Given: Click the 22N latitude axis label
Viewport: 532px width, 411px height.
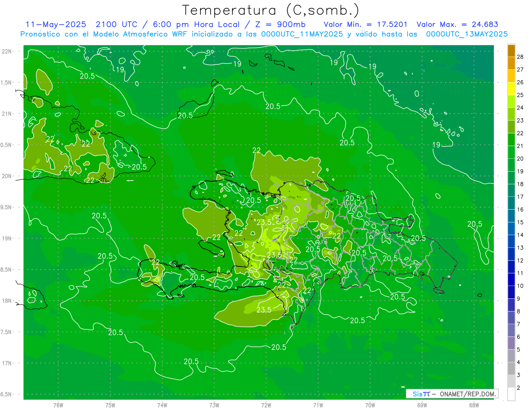Looking at the screenshot, I should [x=7, y=51].
